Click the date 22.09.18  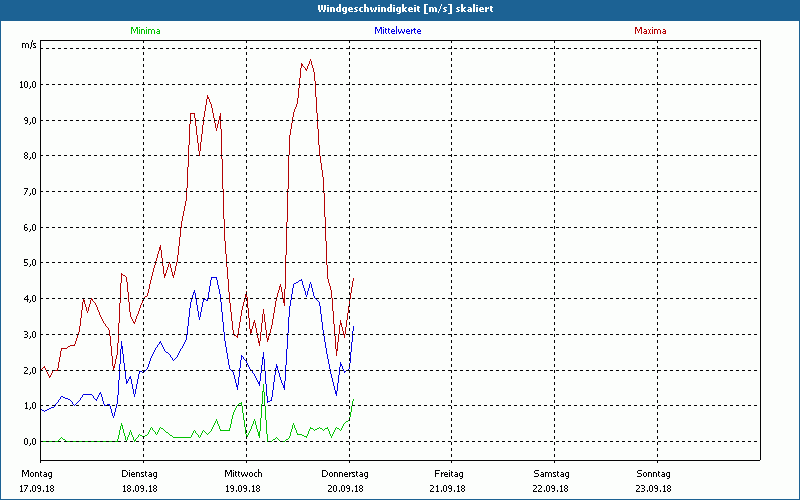[551, 489]
